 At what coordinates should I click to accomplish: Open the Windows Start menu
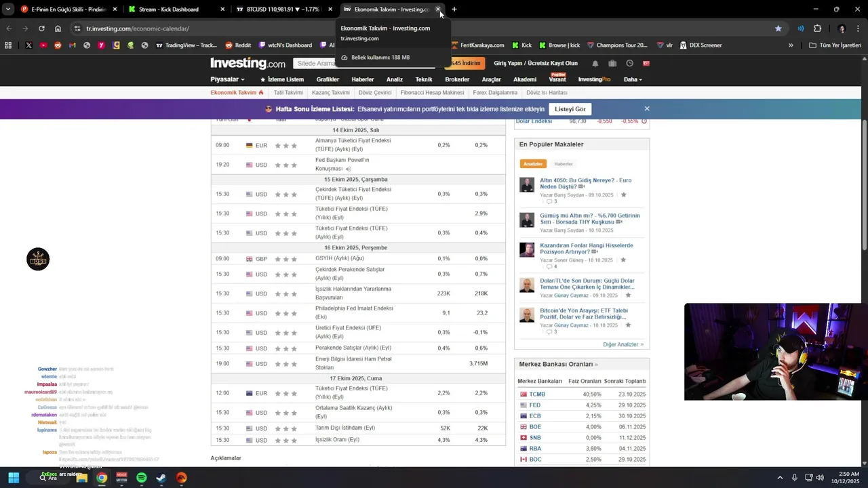(14, 478)
